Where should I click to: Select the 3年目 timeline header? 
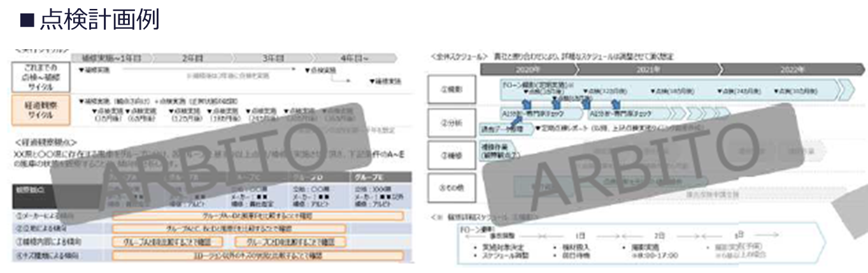tap(274, 57)
